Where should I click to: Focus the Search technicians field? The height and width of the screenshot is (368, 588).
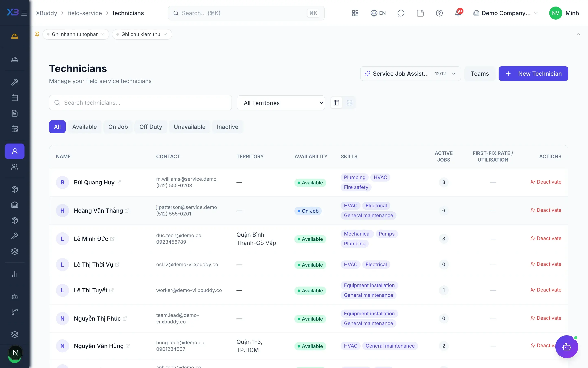pyautogui.click(x=140, y=103)
